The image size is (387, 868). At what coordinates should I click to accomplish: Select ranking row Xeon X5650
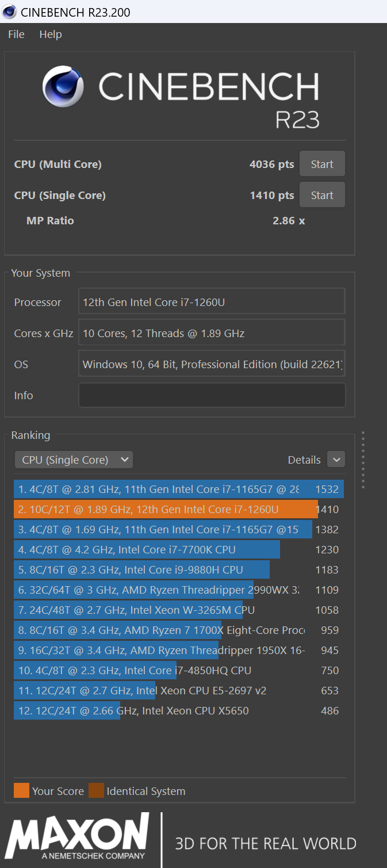(x=179, y=710)
